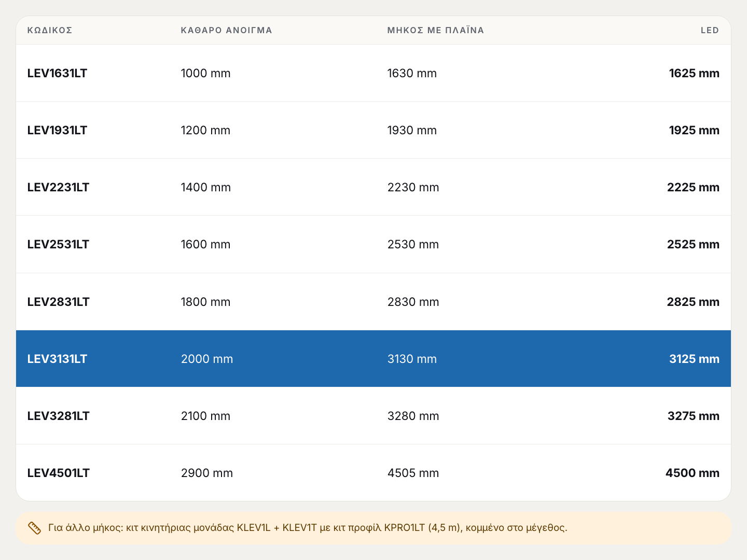Image resolution: width=747 pixels, height=560 pixels.
Task: Select product code LEV2531LT
Action: [58, 244]
